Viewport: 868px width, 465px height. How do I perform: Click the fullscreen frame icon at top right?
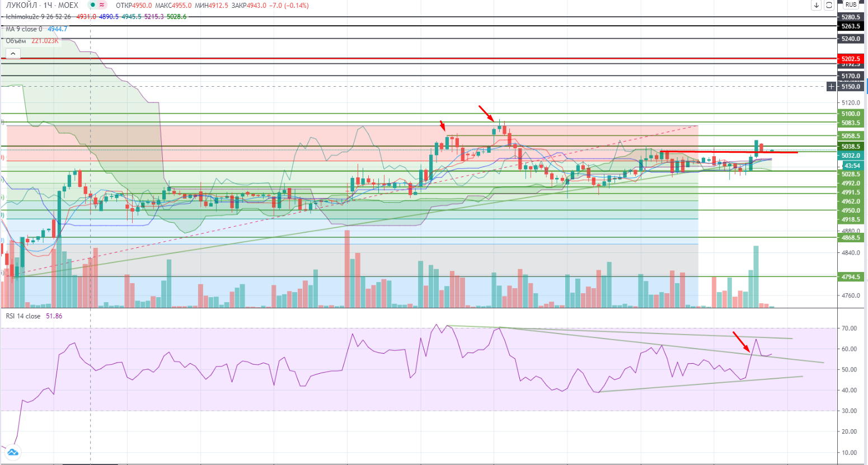point(829,5)
